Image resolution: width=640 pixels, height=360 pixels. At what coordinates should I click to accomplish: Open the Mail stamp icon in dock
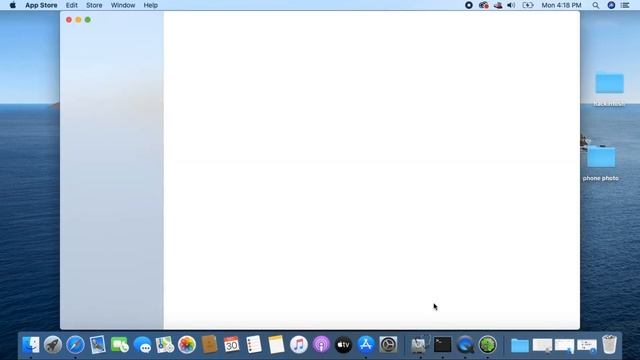(x=98, y=345)
